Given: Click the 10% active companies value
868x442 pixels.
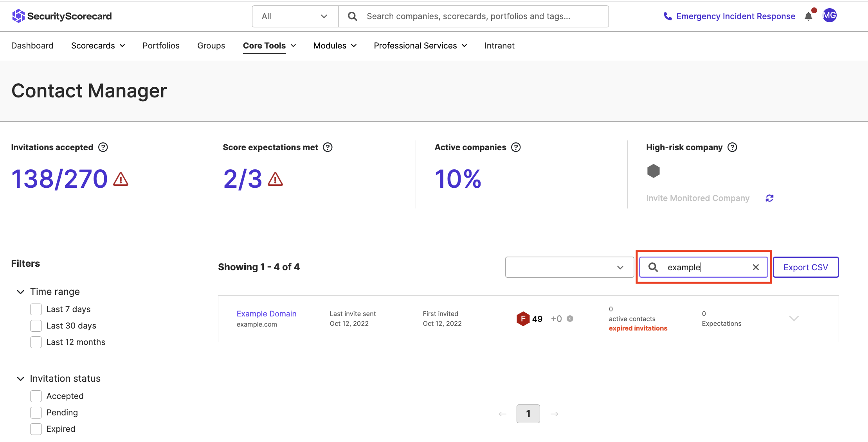Looking at the screenshot, I should pyautogui.click(x=458, y=179).
